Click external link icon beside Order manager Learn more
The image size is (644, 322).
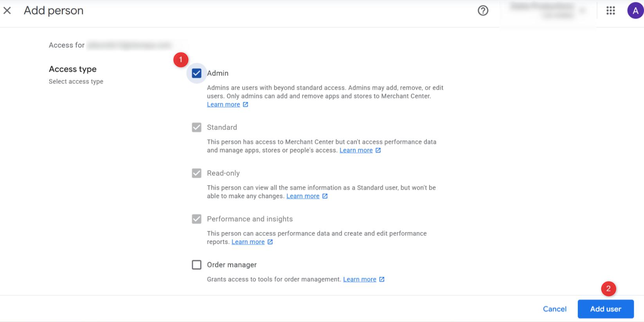pyautogui.click(x=381, y=279)
